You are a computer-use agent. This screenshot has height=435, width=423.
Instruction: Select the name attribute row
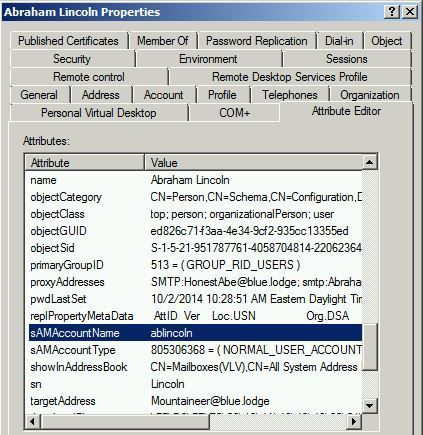pos(195,180)
